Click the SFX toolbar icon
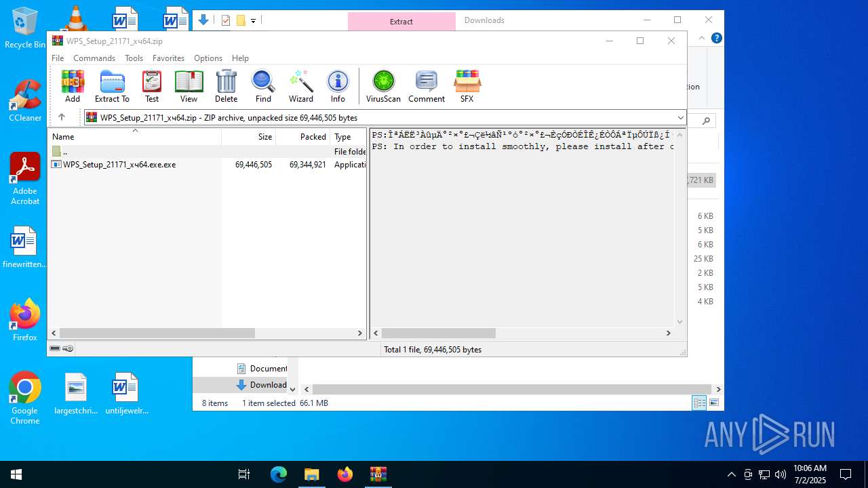This screenshot has width=868, height=488. point(467,86)
